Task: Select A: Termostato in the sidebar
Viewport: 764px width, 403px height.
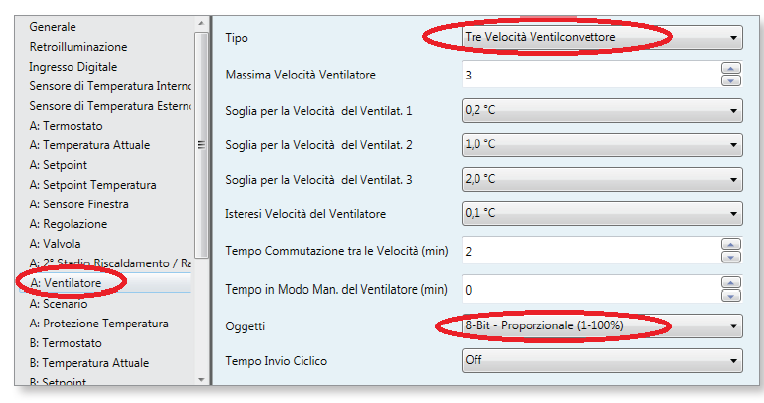Action: (66, 126)
